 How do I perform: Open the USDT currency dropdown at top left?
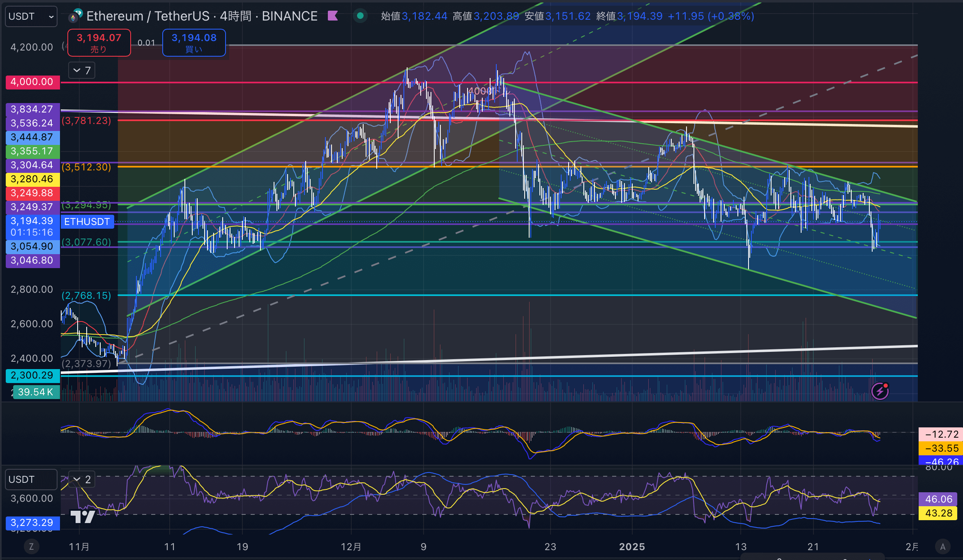[31, 16]
